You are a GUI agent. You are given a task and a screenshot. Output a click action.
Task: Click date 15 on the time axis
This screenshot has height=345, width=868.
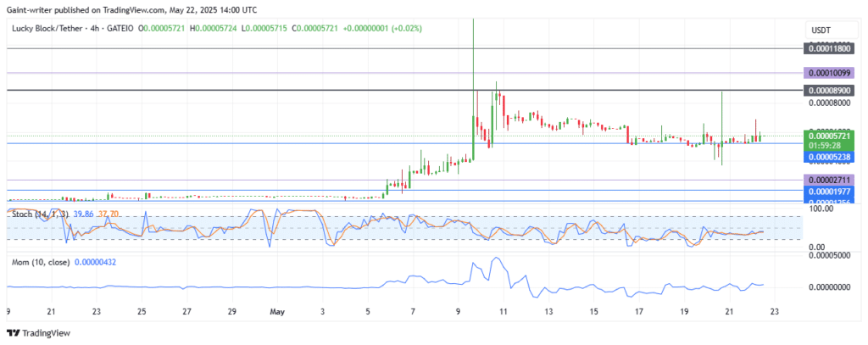[593, 312]
